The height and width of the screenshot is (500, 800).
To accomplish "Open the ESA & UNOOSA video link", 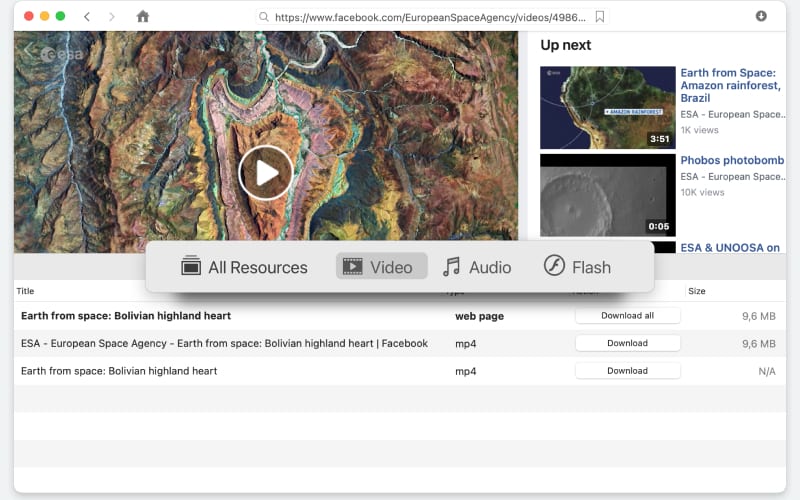I will tap(730, 247).
